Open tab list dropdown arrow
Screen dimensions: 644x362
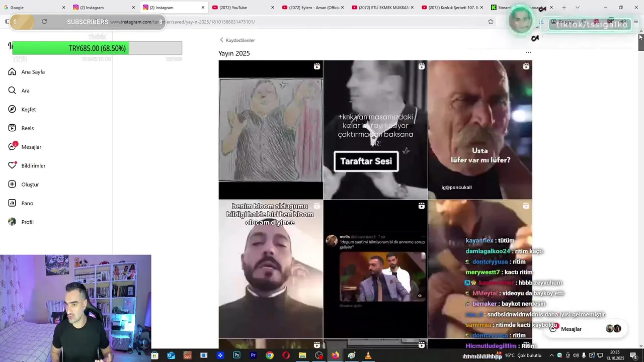577,8
